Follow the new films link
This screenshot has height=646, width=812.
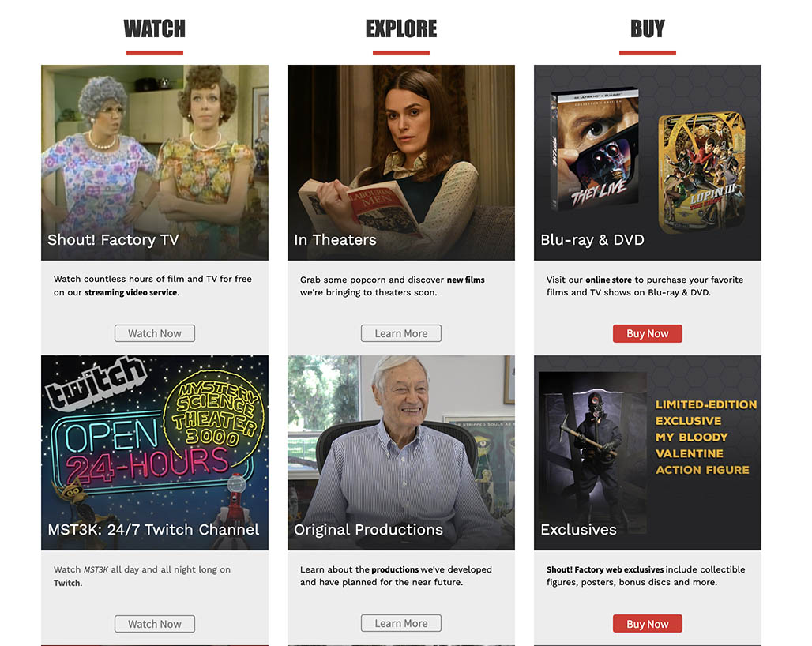465,280
